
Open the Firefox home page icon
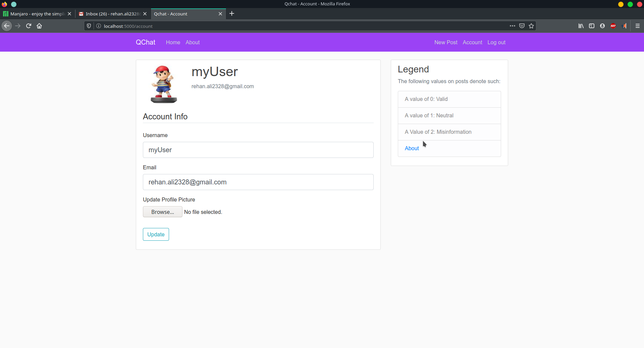coord(39,26)
